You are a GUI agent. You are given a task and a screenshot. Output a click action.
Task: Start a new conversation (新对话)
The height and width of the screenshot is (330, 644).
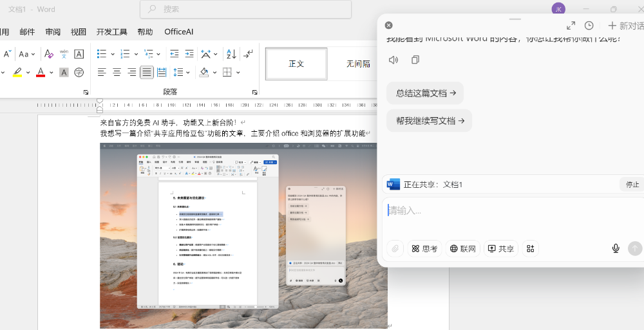click(x=625, y=26)
